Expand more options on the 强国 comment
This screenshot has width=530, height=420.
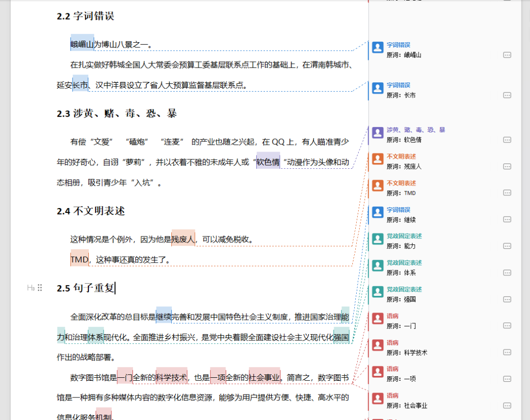coord(507,299)
